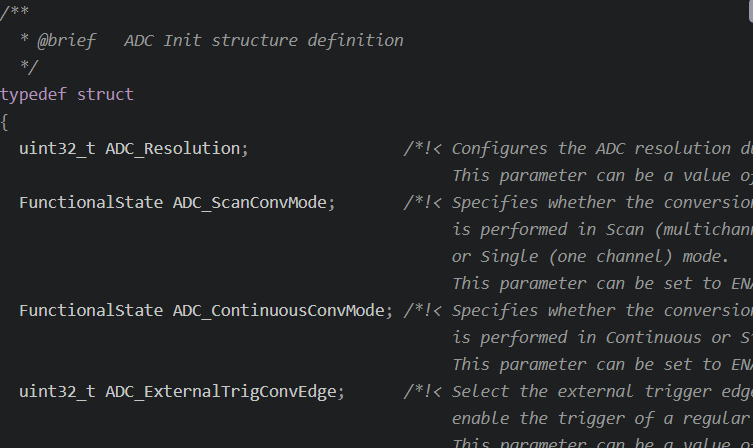Click the ADC_ScanConvMode identifier
The height and width of the screenshot is (448, 753).
(x=250, y=203)
